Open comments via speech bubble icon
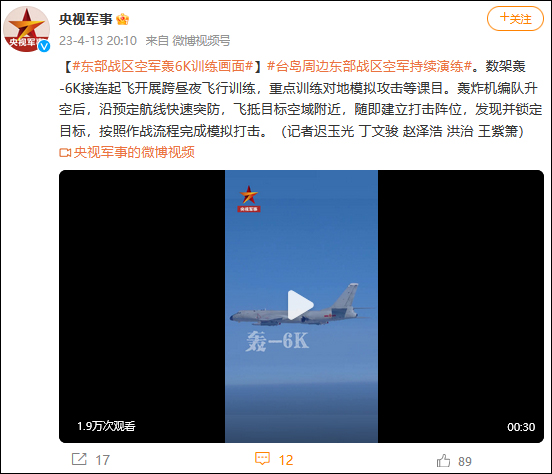This screenshot has width=552, height=474. [x=262, y=459]
